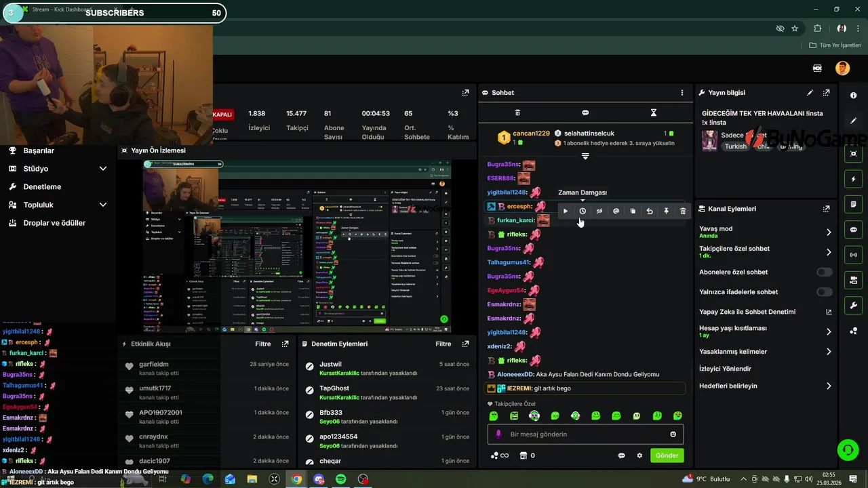Open Droplar ve ödüller in sidebar
Viewport: 868px width, 488px height.
click(54, 223)
